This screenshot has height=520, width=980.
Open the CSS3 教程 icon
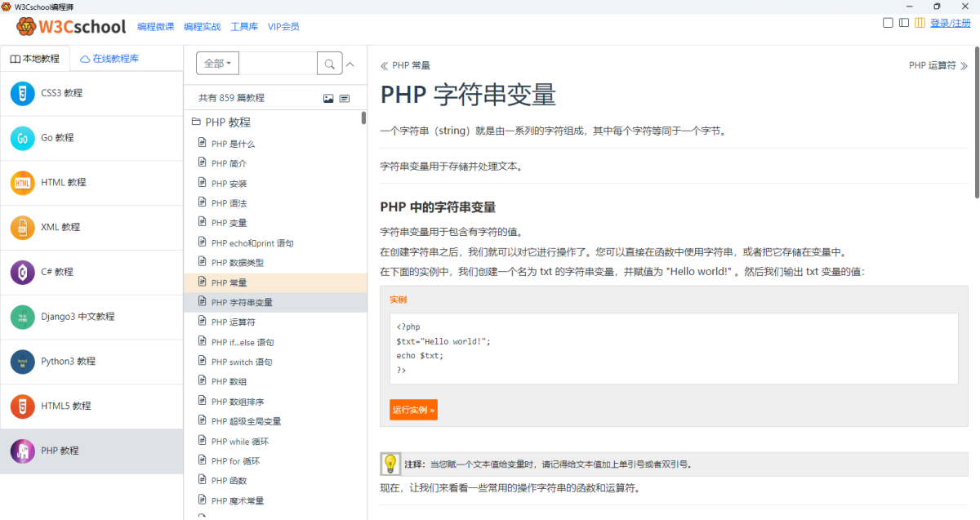pyautogui.click(x=23, y=93)
